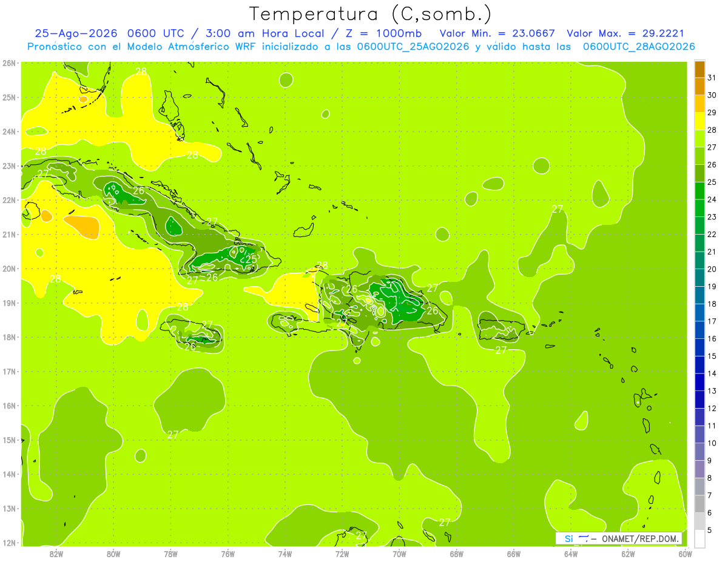
Task: Click longitude label 78W
Action: click(x=170, y=554)
